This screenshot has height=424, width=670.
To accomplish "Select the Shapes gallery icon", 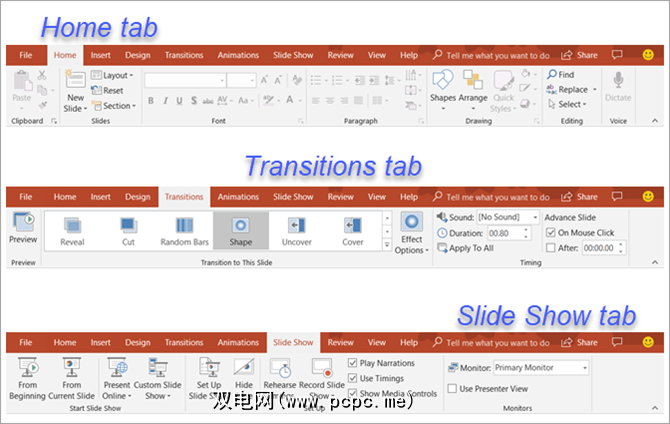I will (x=442, y=81).
